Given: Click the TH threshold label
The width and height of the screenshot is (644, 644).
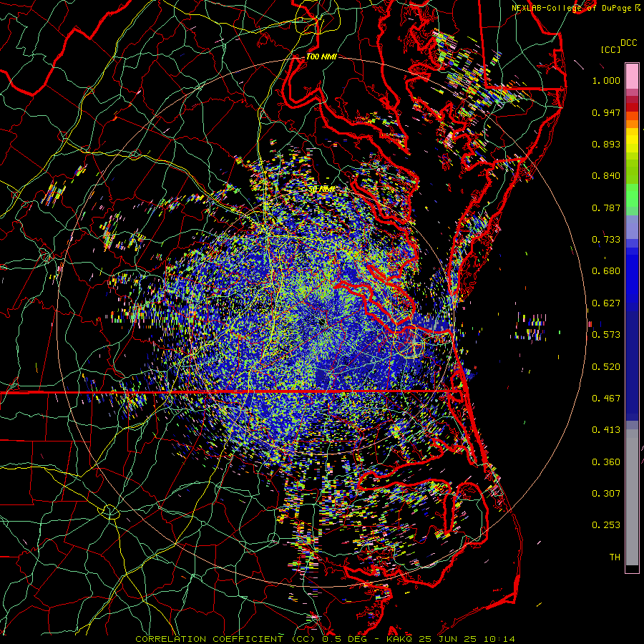Looking at the screenshot, I should 615,557.
